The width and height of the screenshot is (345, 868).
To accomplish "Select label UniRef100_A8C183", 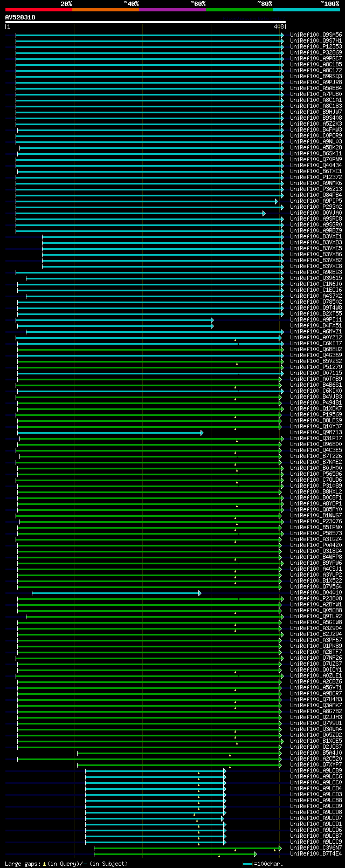I will pyautogui.click(x=316, y=106).
